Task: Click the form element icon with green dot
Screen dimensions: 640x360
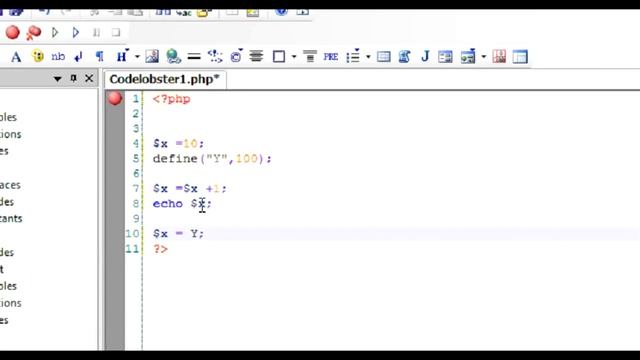Action: pos(468,56)
